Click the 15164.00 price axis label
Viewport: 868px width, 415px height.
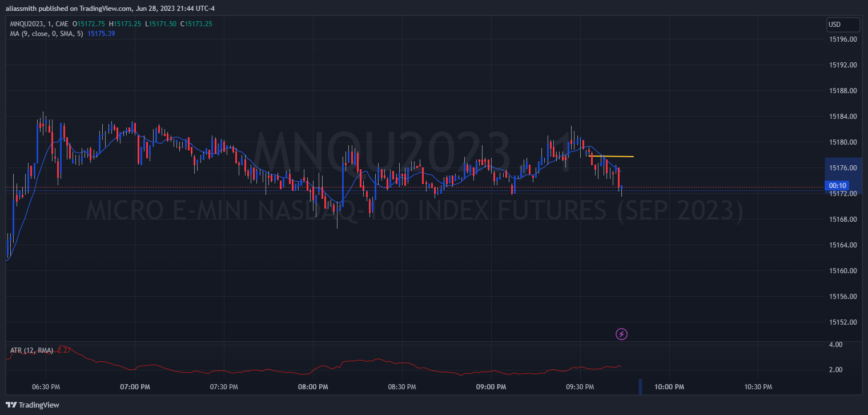[843, 245]
